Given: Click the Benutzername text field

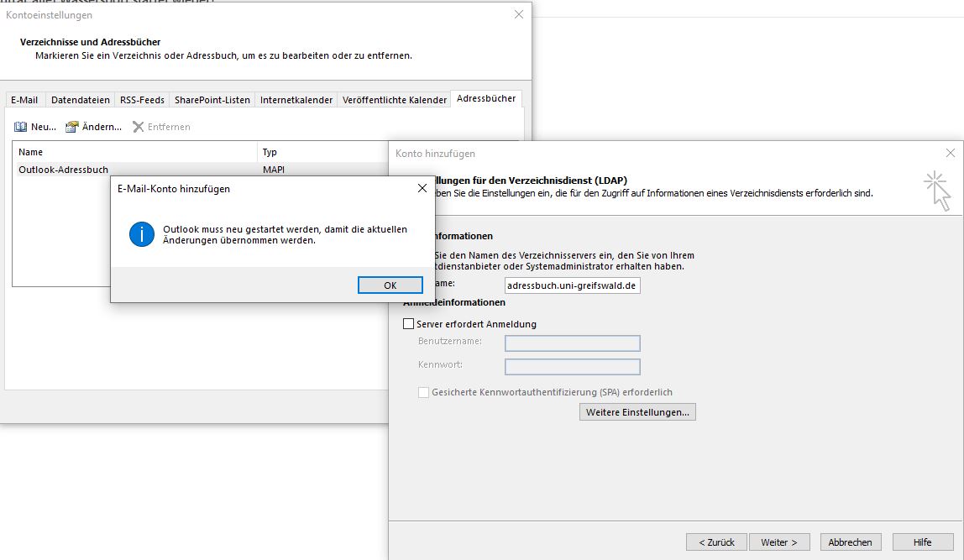Looking at the screenshot, I should 573,343.
